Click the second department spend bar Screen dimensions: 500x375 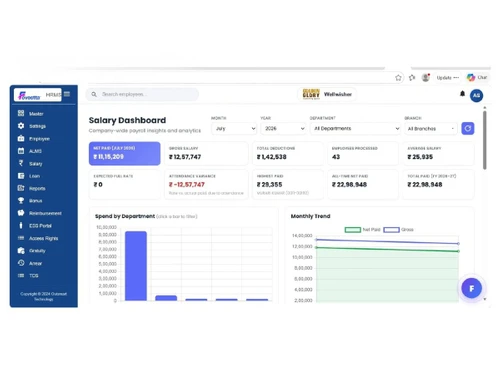(x=166, y=298)
